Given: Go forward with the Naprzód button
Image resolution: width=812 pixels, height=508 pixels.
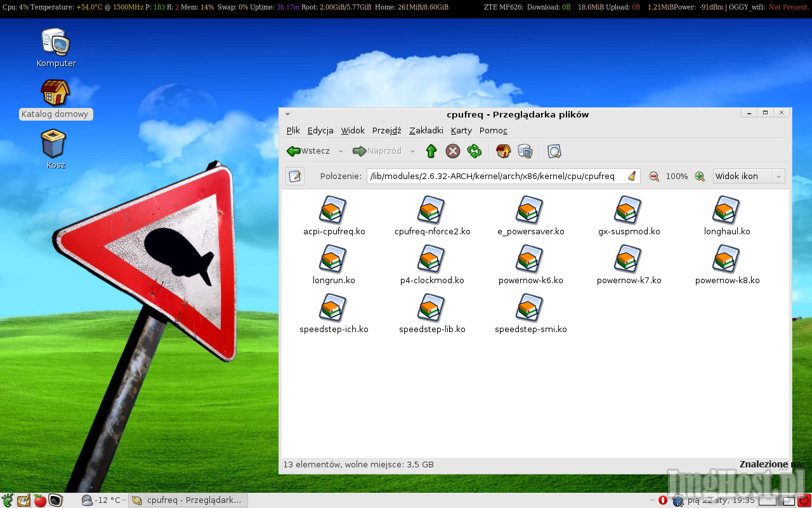Looking at the screenshot, I should click(x=377, y=151).
